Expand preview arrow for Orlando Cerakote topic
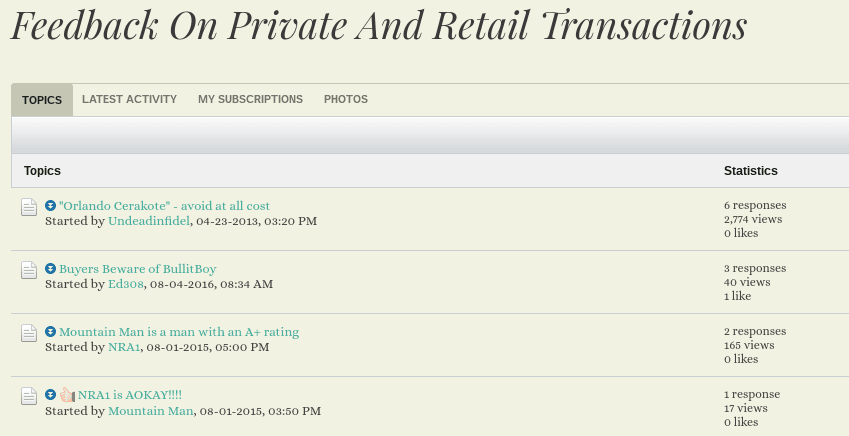 click(x=50, y=205)
